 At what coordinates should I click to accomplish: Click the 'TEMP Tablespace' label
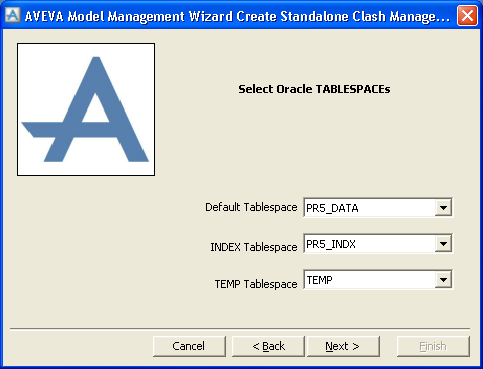(256, 284)
